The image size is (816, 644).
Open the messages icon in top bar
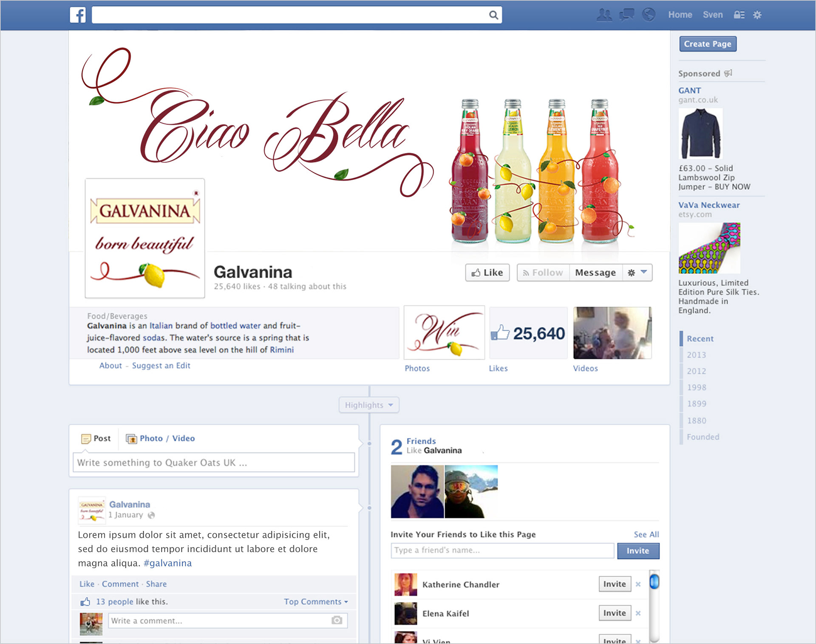[626, 15]
